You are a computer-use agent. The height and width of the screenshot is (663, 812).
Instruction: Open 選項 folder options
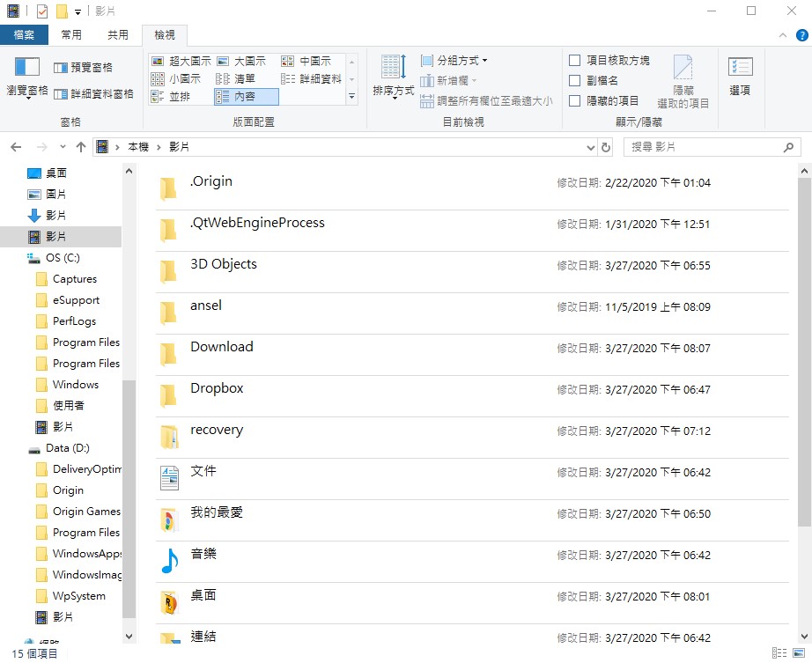pos(740,77)
